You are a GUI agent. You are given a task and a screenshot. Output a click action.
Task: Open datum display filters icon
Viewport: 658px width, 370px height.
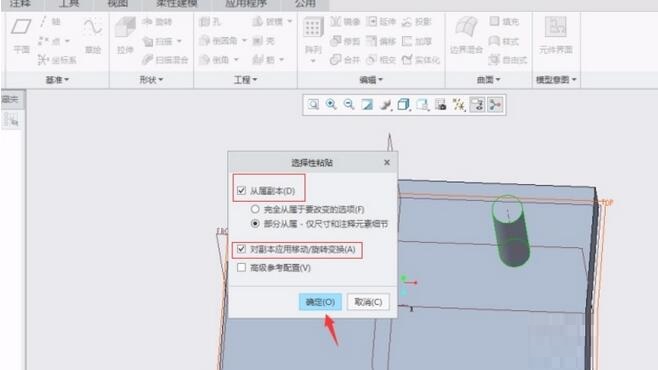pos(459,104)
